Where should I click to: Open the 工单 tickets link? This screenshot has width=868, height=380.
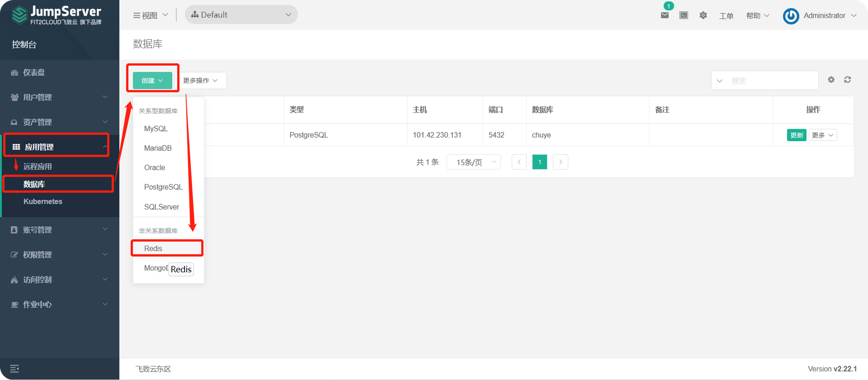pos(726,16)
